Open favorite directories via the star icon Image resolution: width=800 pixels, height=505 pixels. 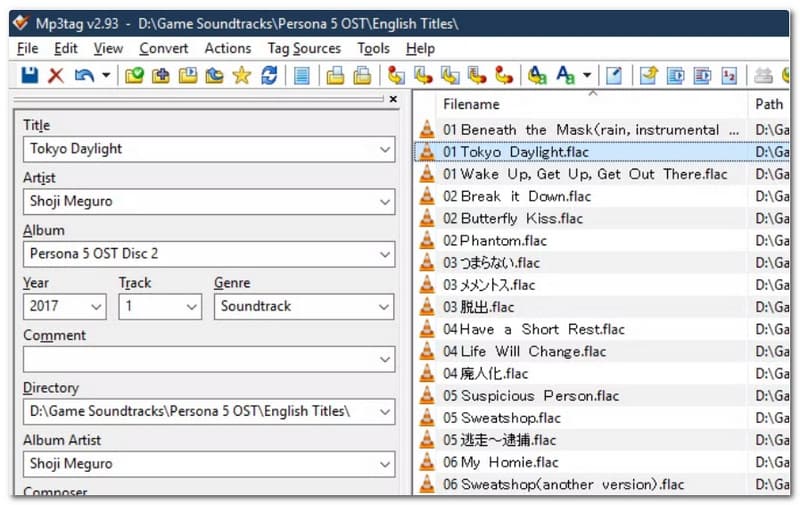click(x=241, y=75)
